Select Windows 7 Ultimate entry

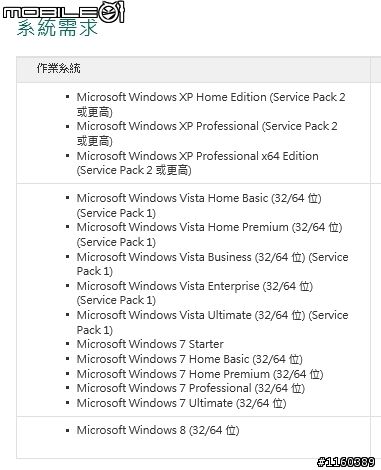pos(181,403)
